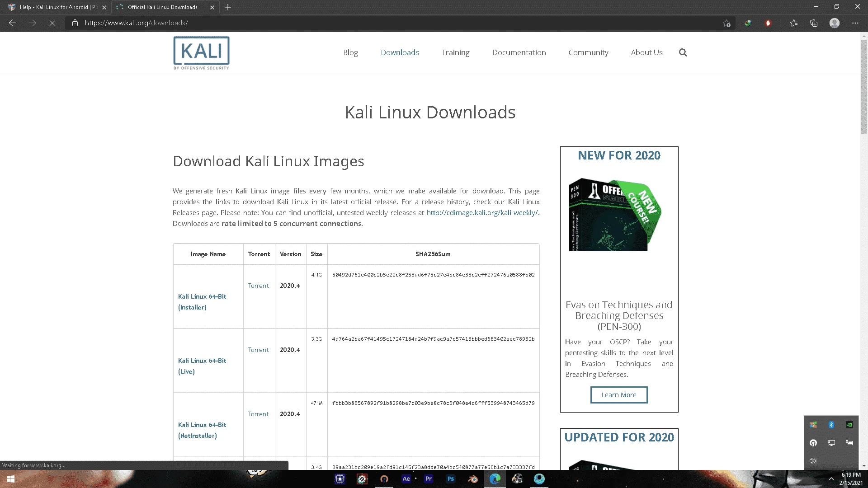The height and width of the screenshot is (488, 868).
Task: Open the About Us menu item
Action: (646, 52)
